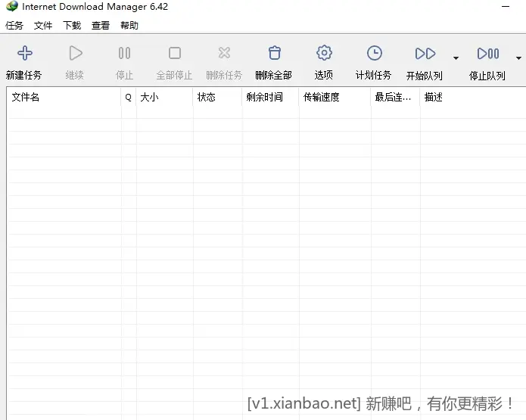This screenshot has width=526, height=420.
Task: Sort by 文件名 column header
Action: (64, 98)
